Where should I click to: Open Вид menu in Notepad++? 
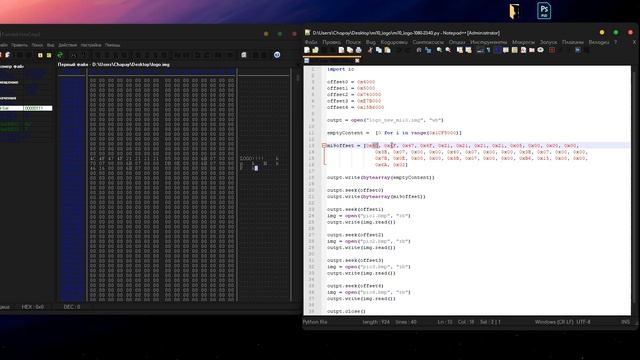click(x=371, y=42)
